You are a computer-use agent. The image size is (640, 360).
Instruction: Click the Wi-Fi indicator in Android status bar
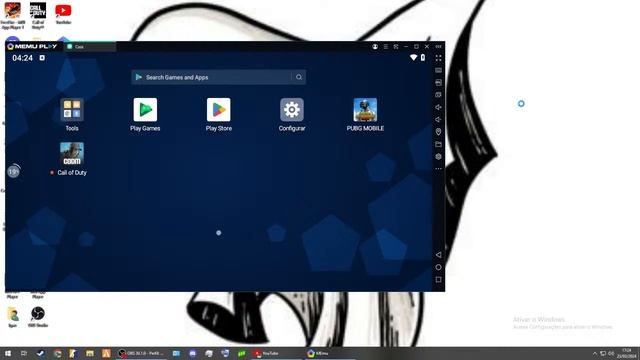413,58
